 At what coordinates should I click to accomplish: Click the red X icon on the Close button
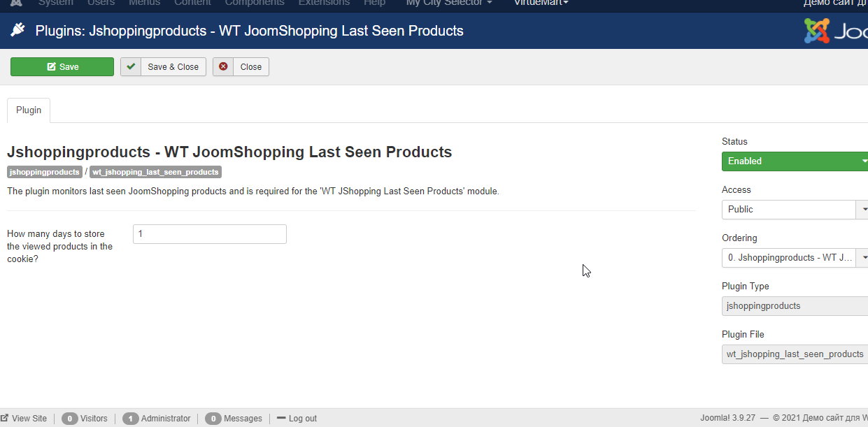[x=223, y=67]
